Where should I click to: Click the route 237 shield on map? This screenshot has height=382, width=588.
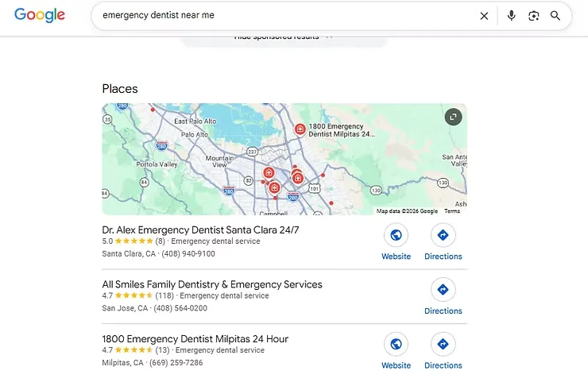[x=253, y=152]
